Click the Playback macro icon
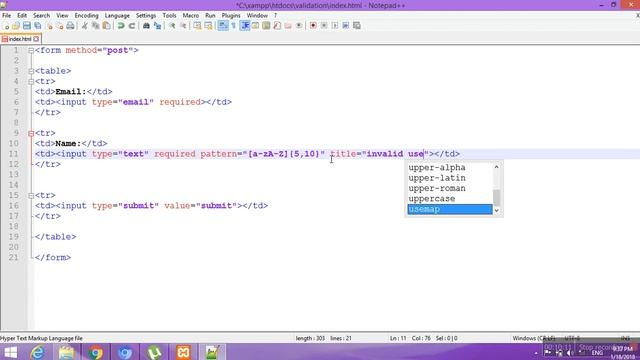 [335, 26]
